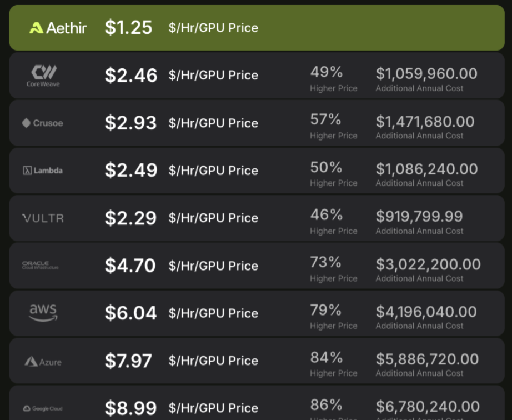Image resolution: width=512 pixels, height=420 pixels.
Task: Click "$/Hr/GPU Price" label in Aethir row
Action: [213, 28]
